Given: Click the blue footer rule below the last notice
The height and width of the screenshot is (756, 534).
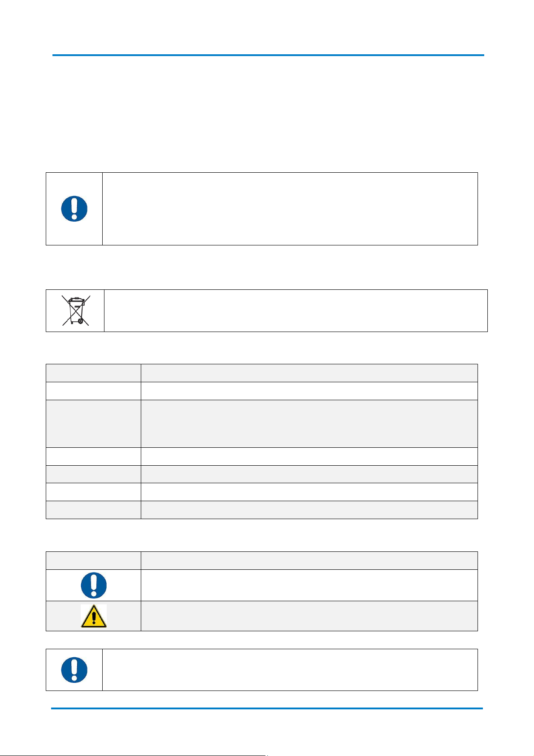Looking at the screenshot, I should (x=267, y=708).
